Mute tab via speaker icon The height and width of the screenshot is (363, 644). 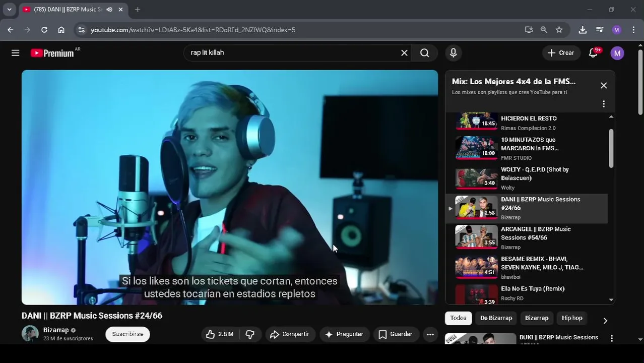109,10
